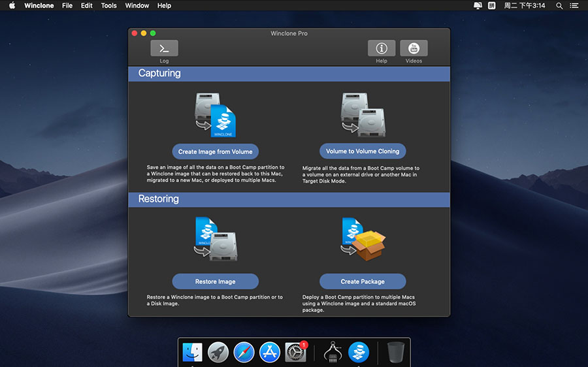The image size is (588, 367).
Task: Click the Help info icon in toolbar
Action: pos(382,48)
